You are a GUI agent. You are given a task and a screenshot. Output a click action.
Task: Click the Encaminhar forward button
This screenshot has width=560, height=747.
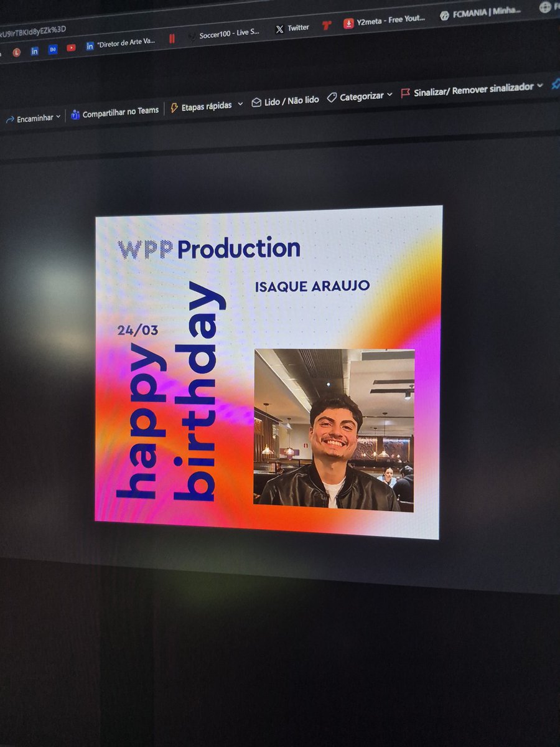point(29,117)
